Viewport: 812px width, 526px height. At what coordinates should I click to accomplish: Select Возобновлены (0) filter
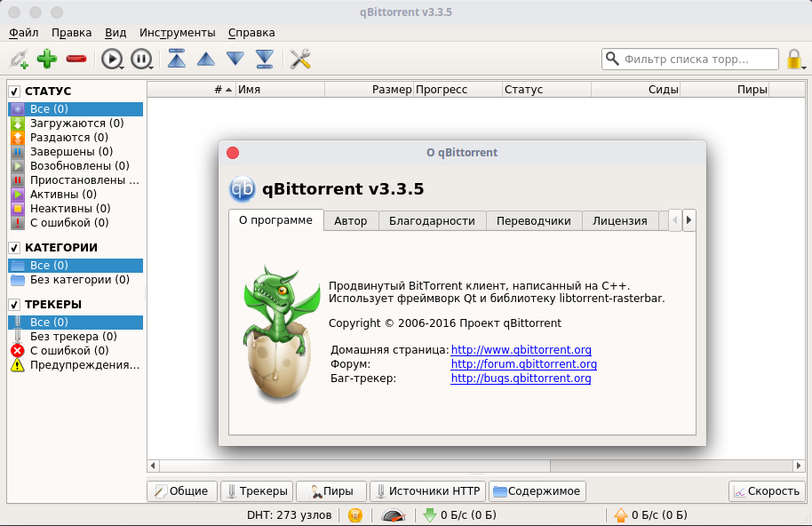tap(76, 165)
